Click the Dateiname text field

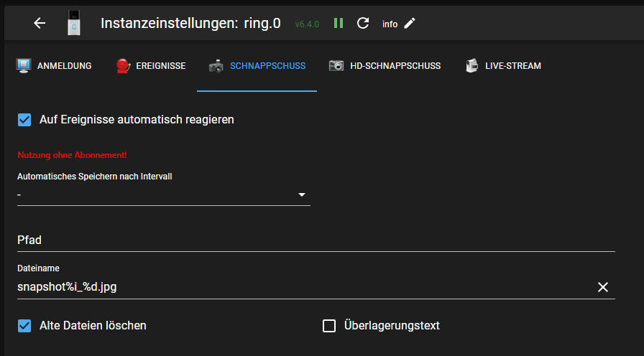click(x=302, y=287)
